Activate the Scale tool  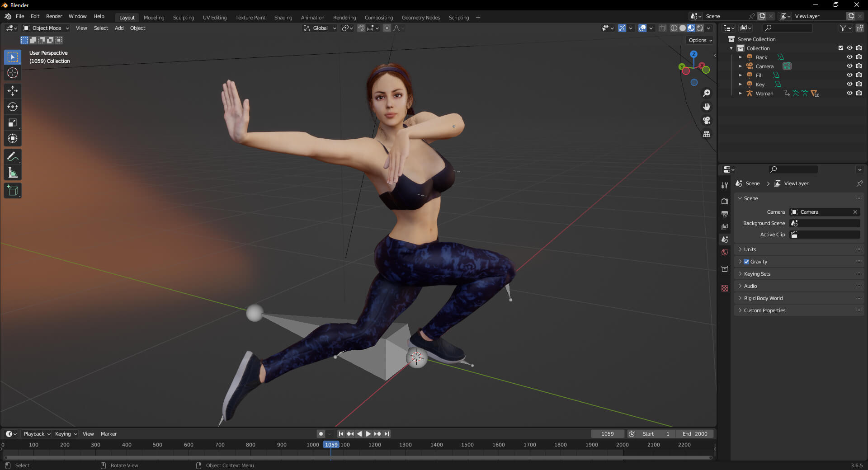pos(13,122)
